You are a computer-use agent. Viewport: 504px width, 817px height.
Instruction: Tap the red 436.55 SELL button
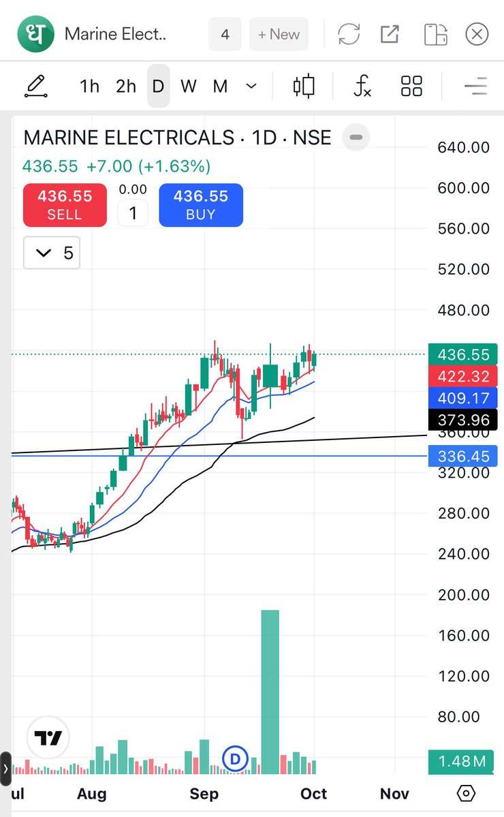[x=65, y=205]
